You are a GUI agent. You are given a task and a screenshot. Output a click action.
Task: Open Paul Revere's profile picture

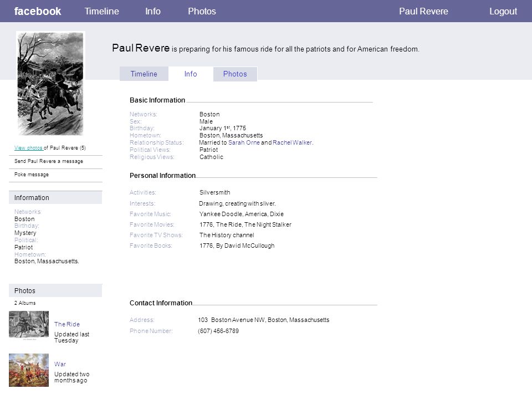[x=50, y=84]
